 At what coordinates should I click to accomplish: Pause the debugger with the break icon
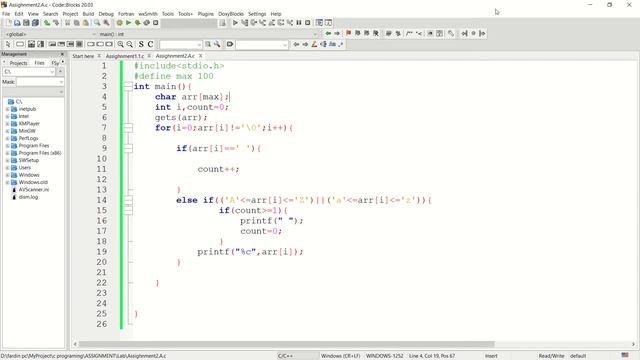tap(299, 23)
